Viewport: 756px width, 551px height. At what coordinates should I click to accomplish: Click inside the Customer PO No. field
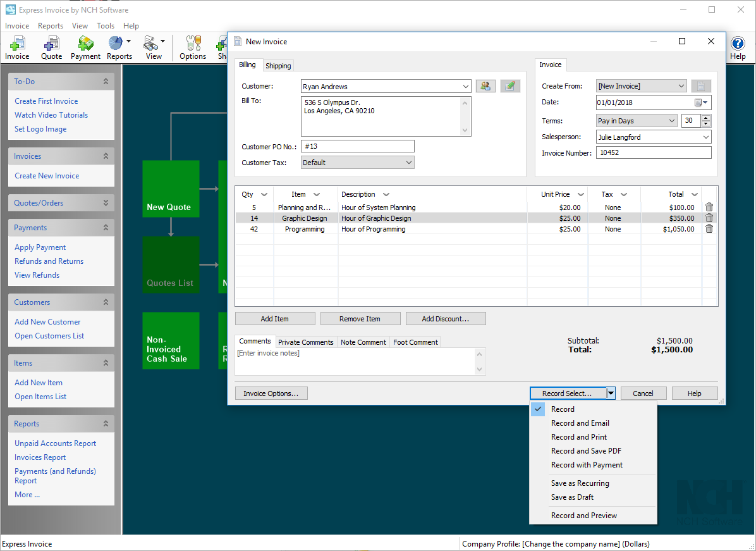pos(357,146)
